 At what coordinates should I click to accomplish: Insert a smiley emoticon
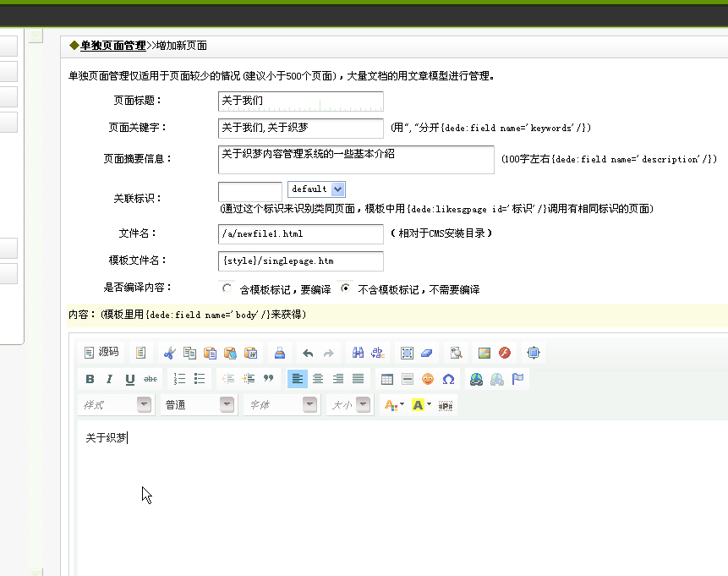(x=428, y=379)
